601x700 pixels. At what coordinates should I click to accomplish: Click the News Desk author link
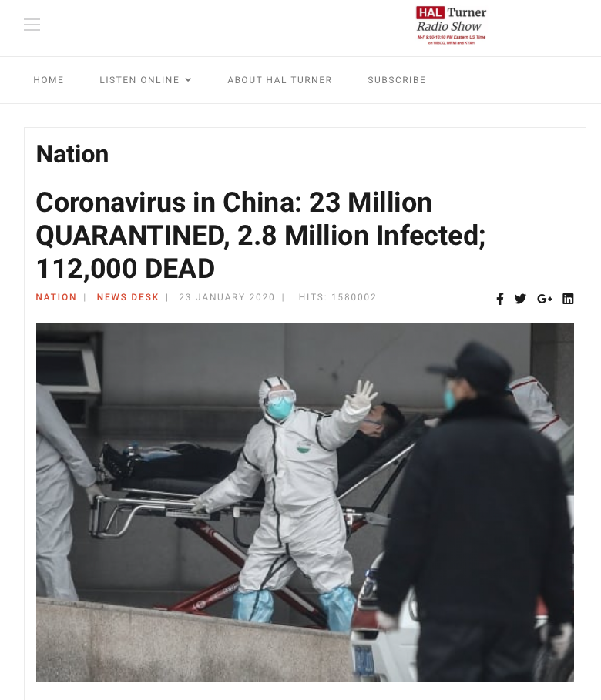pos(128,297)
